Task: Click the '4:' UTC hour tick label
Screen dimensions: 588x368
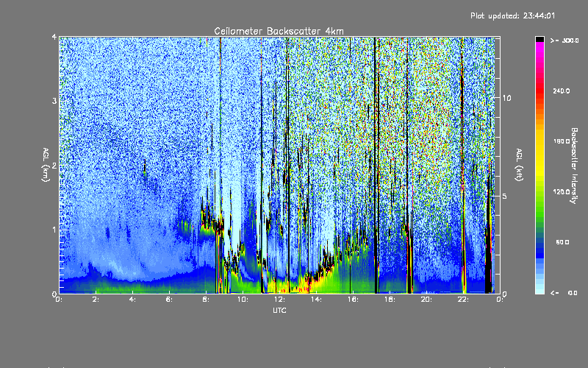Action: (x=132, y=300)
